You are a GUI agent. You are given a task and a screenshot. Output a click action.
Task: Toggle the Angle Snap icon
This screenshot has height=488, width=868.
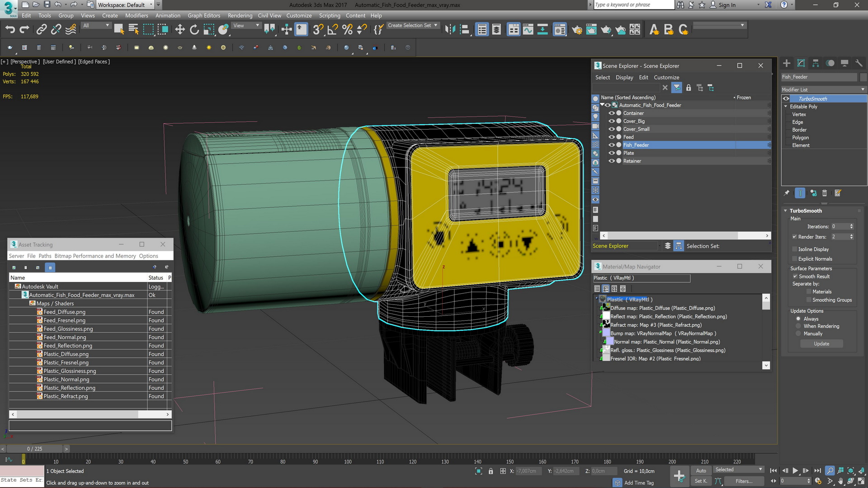pyautogui.click(x=333, y=30)
